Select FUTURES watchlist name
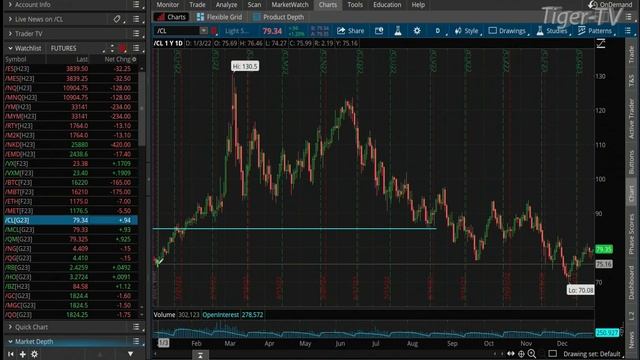 (x=63, y=48)
